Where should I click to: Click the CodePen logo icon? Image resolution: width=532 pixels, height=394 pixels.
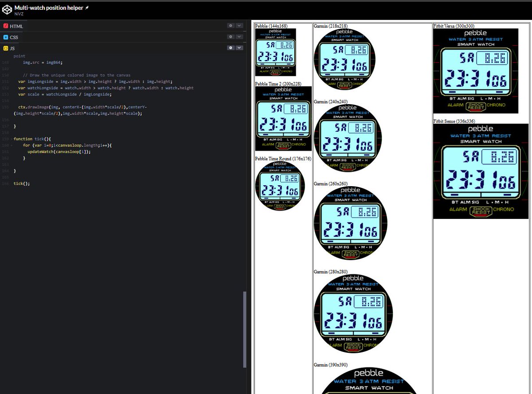click(7, 10)
